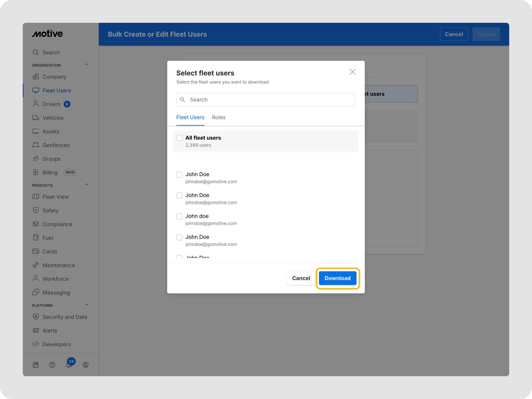Click the help question mark icon
The width and height of the screenshot is (532, 399).
[52, 365]
